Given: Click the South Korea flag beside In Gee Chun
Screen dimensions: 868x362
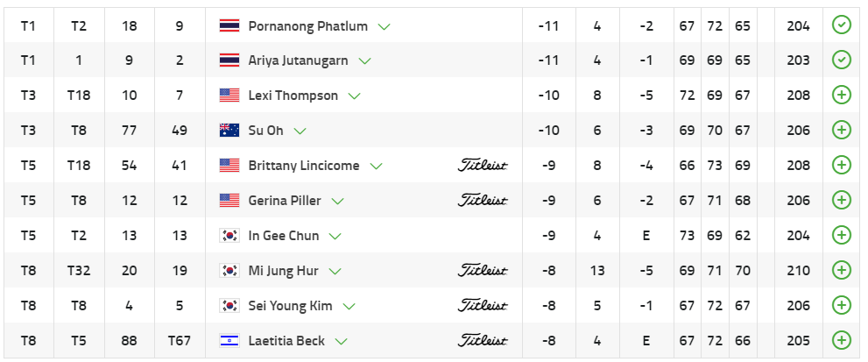Looking at the screenshot, I should (229, 236).
